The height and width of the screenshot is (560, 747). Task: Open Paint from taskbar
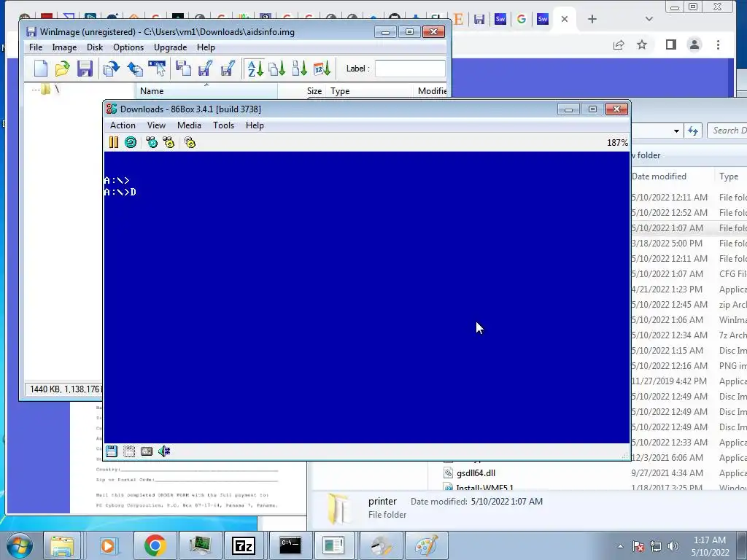coord(426,545)
